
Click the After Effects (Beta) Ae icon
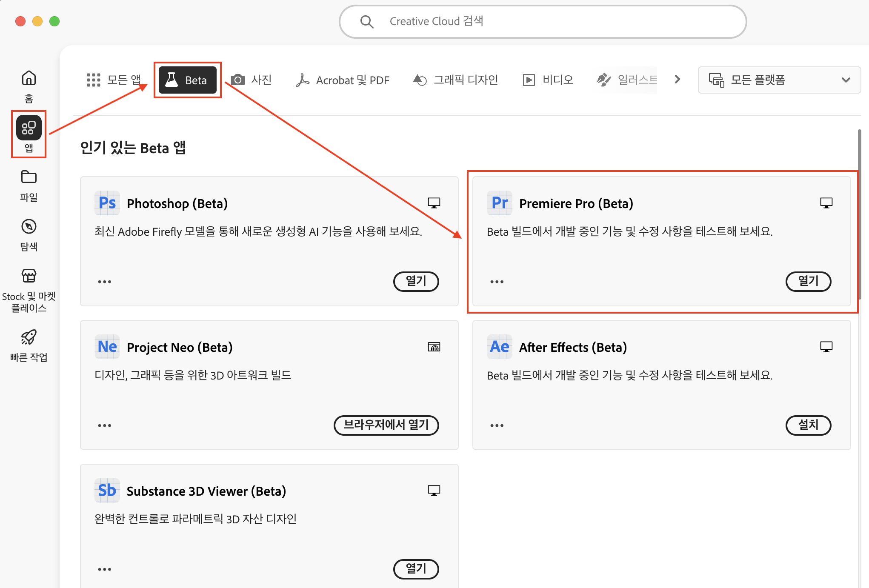click(499, 347)
